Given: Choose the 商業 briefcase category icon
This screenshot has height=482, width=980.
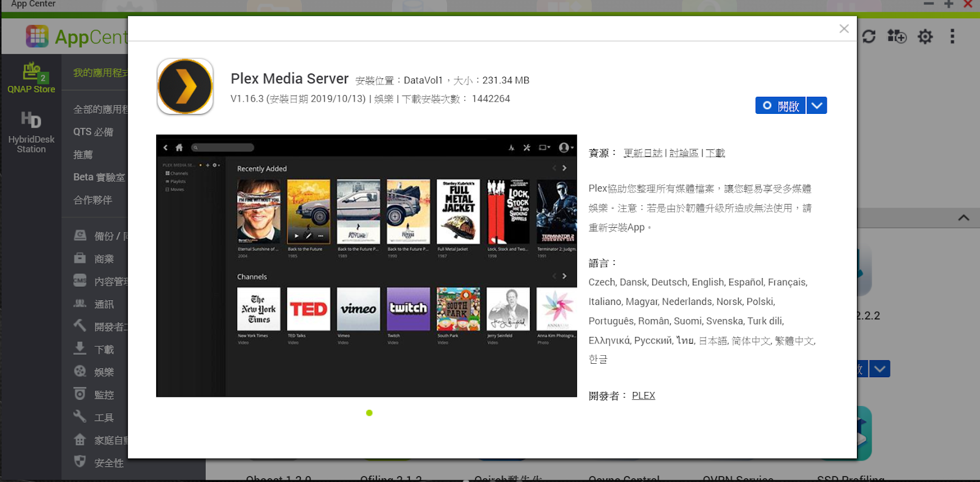Looking at the screenshot, I should pyautogui.click(x=80, y=258).
